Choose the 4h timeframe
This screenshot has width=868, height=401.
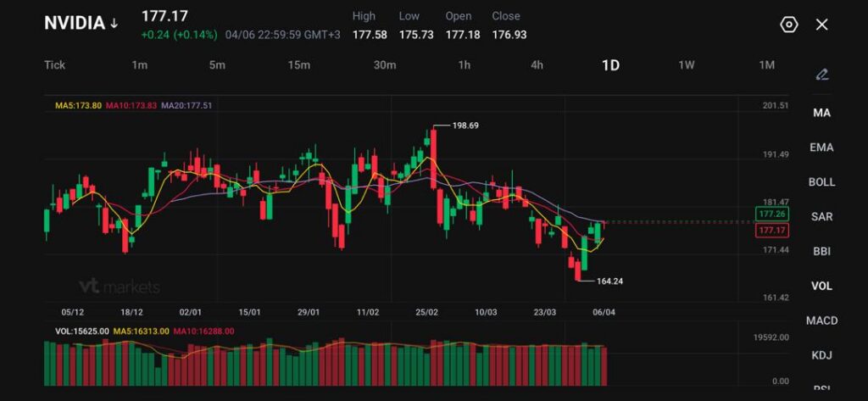(537, 65)
